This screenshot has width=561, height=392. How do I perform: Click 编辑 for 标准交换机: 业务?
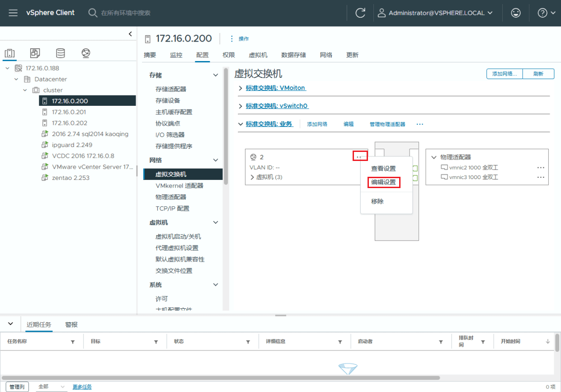click(349, 124)
